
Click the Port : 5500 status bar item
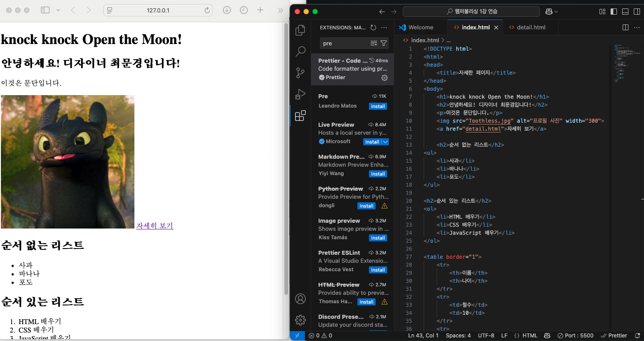(575, 336)
